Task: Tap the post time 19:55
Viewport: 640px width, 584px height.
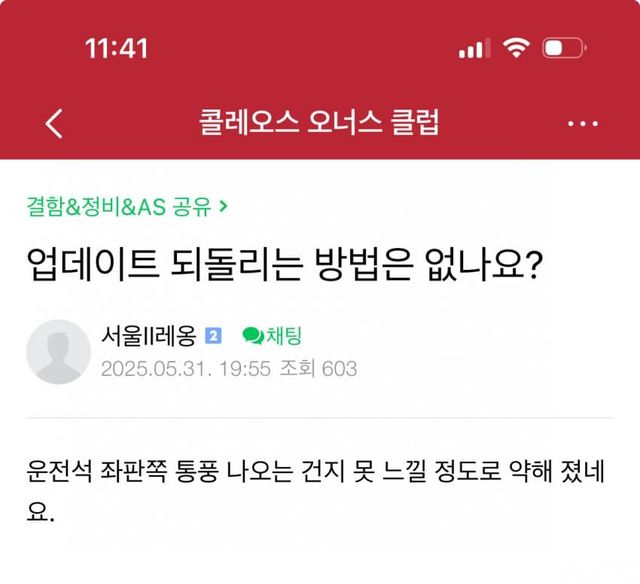Action: click(245, 368)
